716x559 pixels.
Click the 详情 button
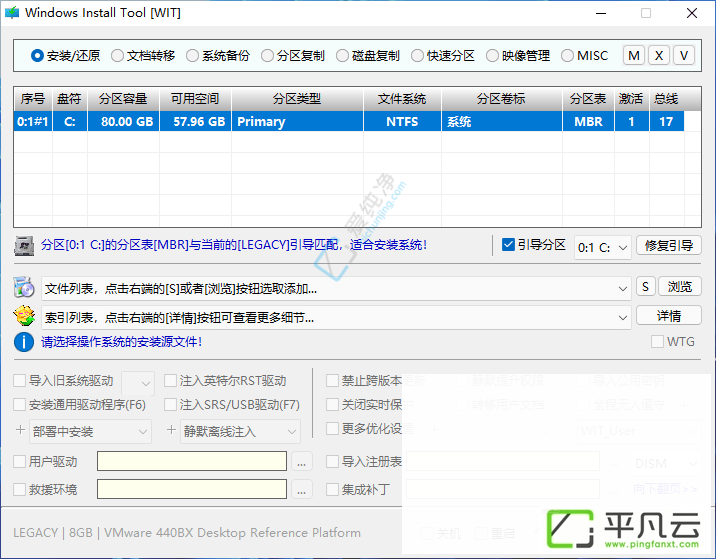click(x=669, y=316)
